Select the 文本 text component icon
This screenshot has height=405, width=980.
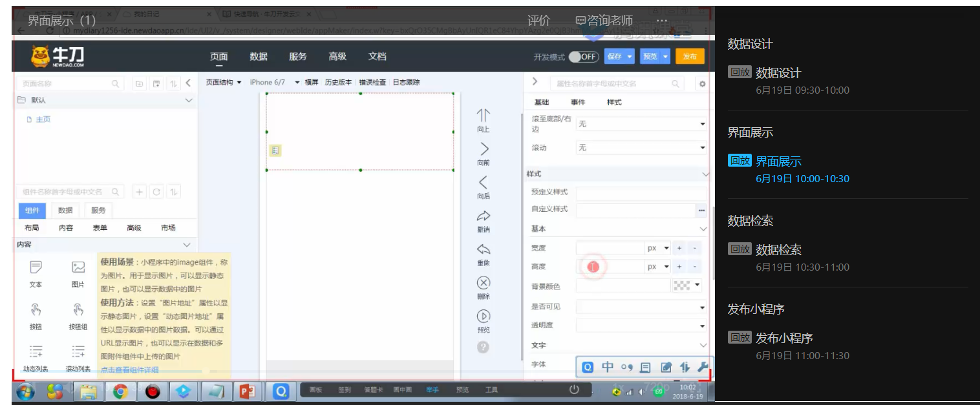tap(36, 267)
